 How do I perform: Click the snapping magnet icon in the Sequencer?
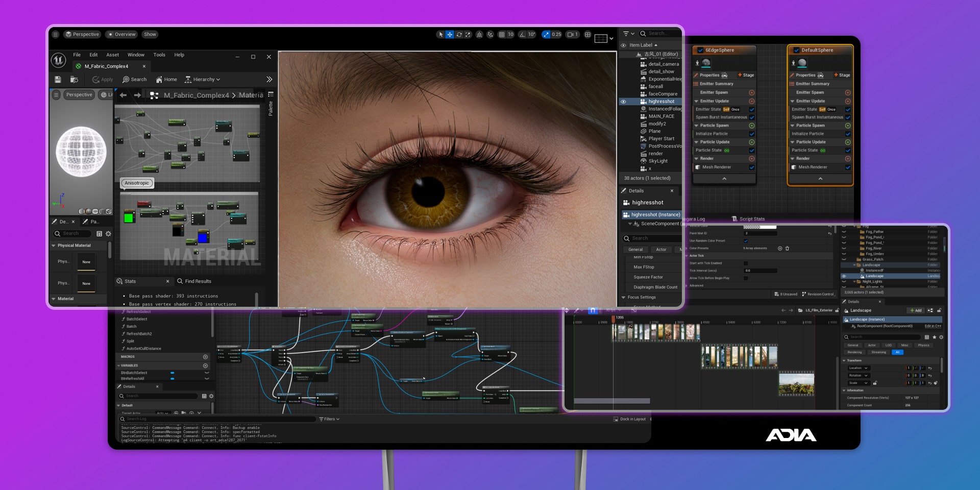(x=592, y=310)
